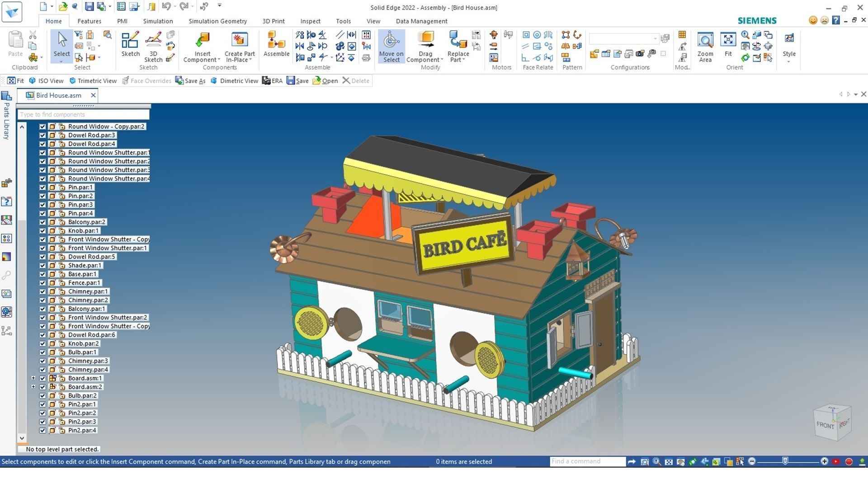
Task: Open the Select tool dropdown arrow
Action: [61, 61]
